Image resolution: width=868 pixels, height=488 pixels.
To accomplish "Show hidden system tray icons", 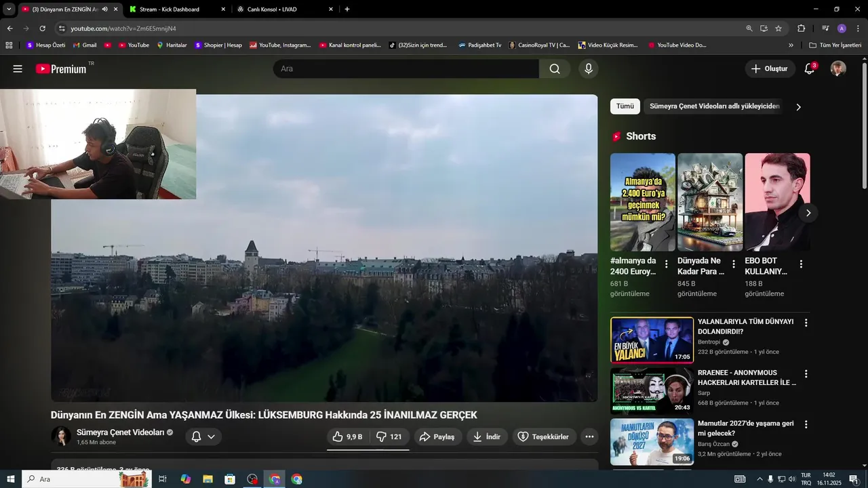I will coord(759,479).
